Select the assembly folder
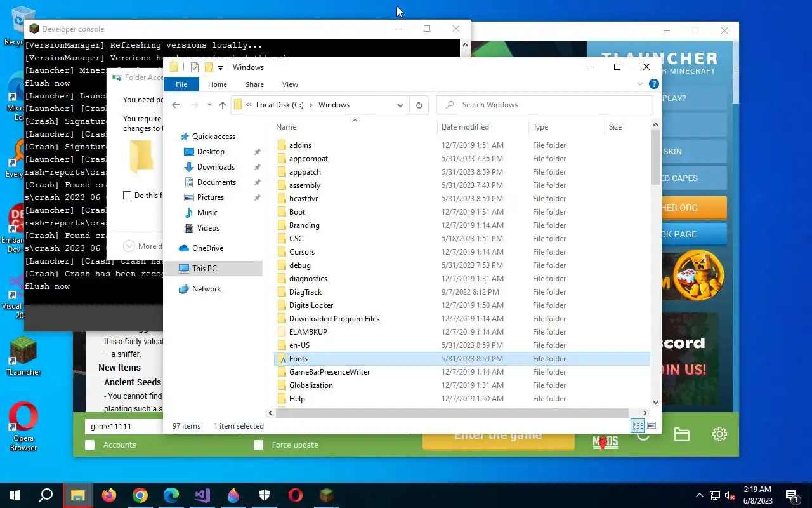The image size is (812, 508). (x=304, y=185)
